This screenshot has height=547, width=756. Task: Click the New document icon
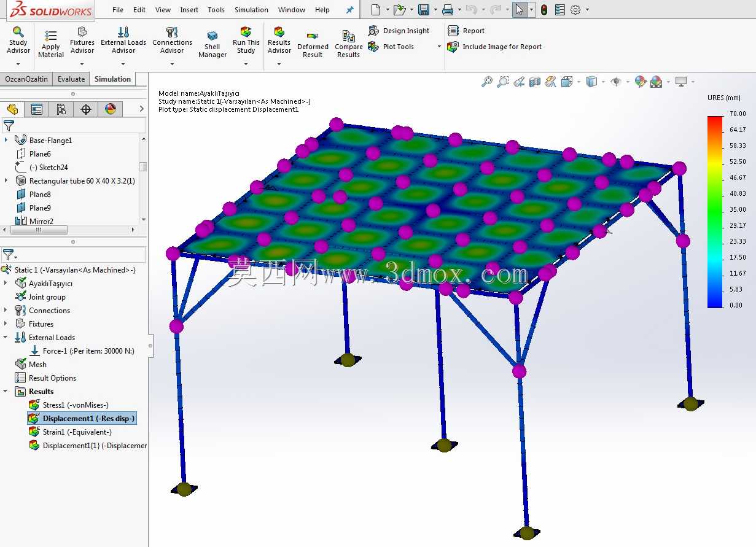(x=376, y=10)
